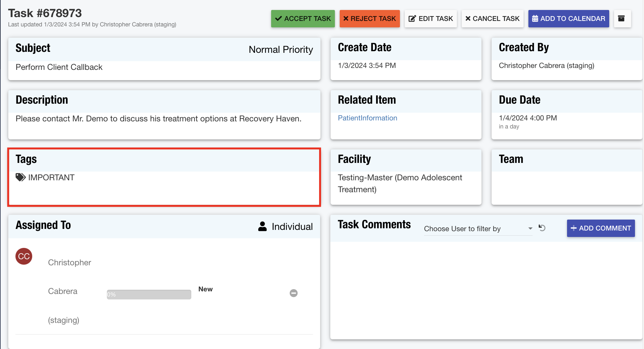Viewport: 644px width, 349px height.
Task: Click the New status label
Action: (205, 289)
